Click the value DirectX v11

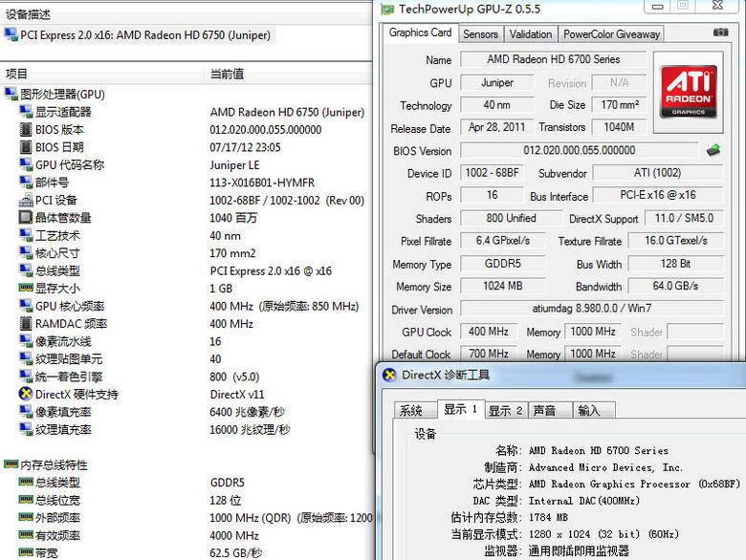coord(237,394)
